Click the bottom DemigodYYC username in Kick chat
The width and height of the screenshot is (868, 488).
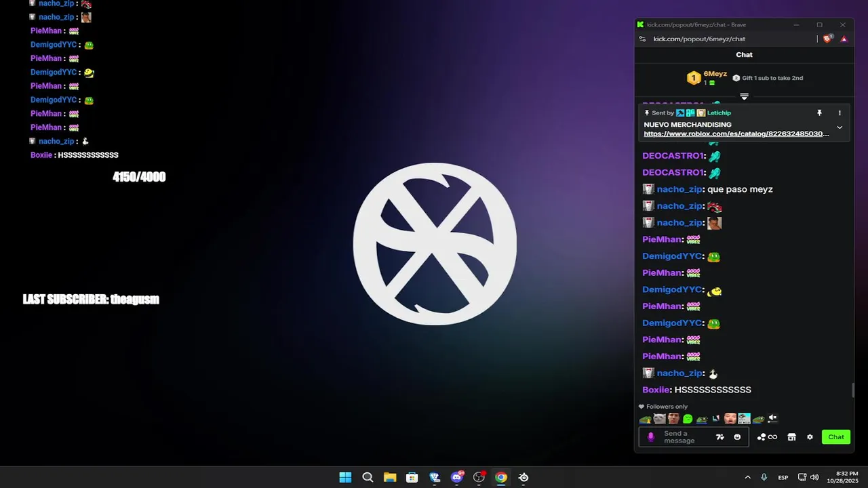672,323
